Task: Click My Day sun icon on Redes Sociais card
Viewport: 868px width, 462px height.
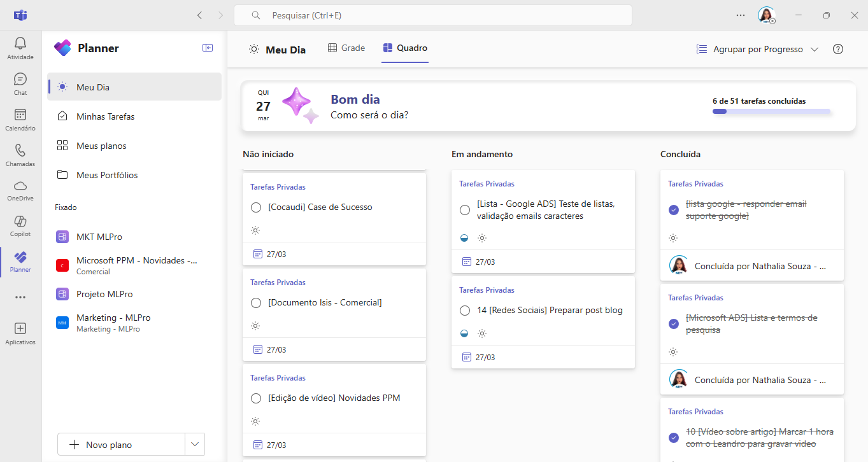Action: click(x=482, y=333)
